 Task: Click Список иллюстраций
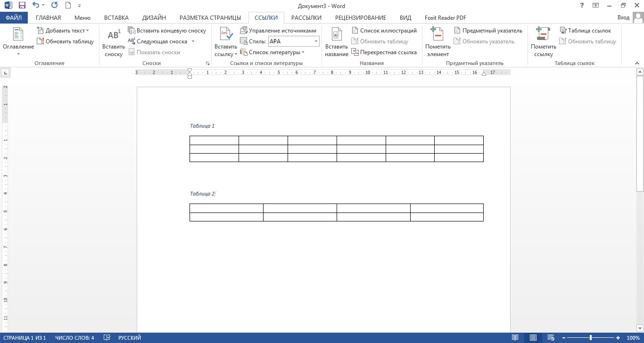click(384, 31)
